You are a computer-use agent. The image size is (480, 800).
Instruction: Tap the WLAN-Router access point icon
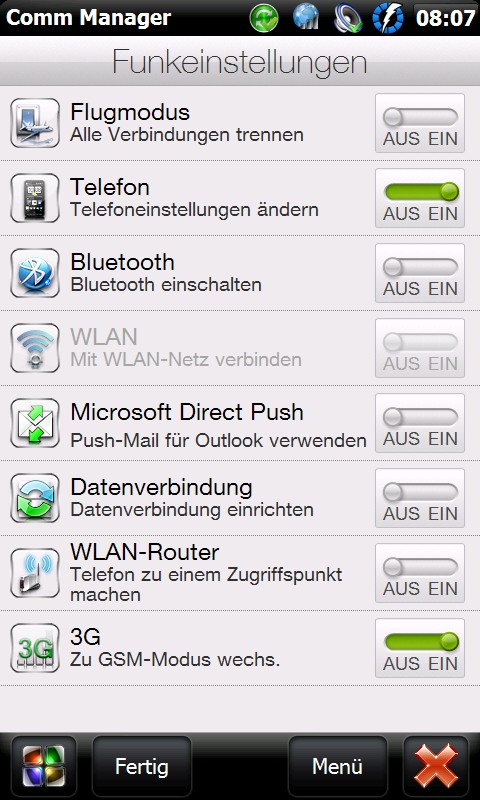pos(35,573)
